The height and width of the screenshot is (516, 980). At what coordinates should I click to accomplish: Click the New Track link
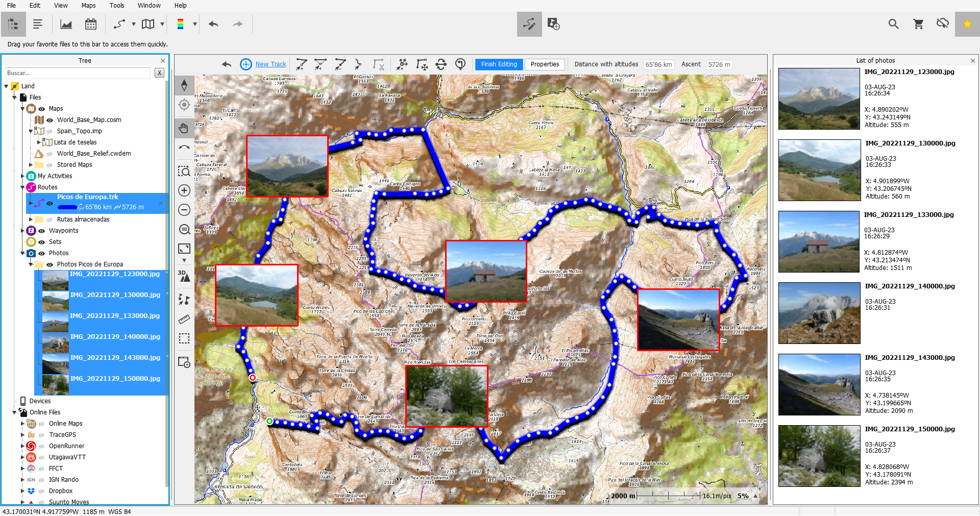(271, 64)
